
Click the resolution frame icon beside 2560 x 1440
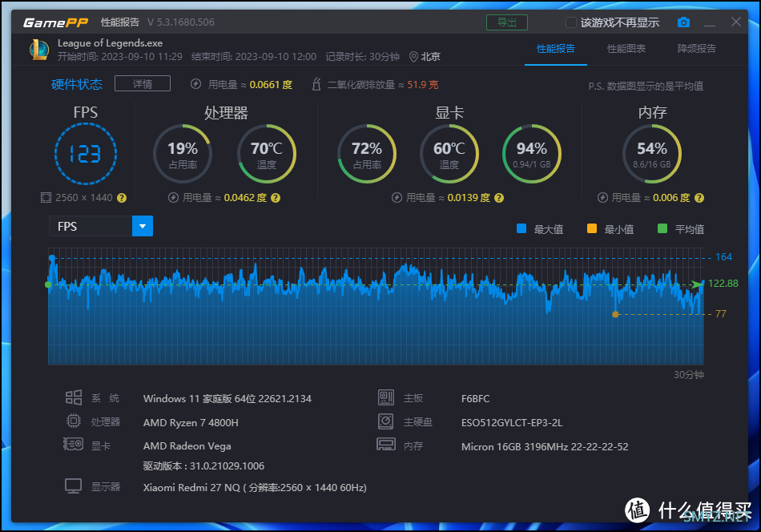[x=46, y=198]
